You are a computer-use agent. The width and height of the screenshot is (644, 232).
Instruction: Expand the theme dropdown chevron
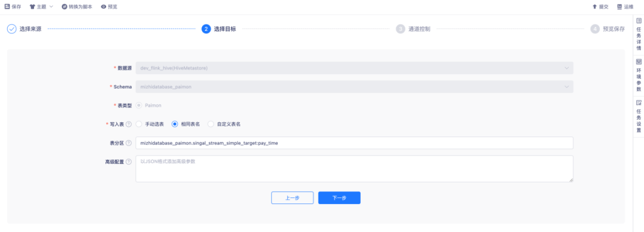click(51, 7)
